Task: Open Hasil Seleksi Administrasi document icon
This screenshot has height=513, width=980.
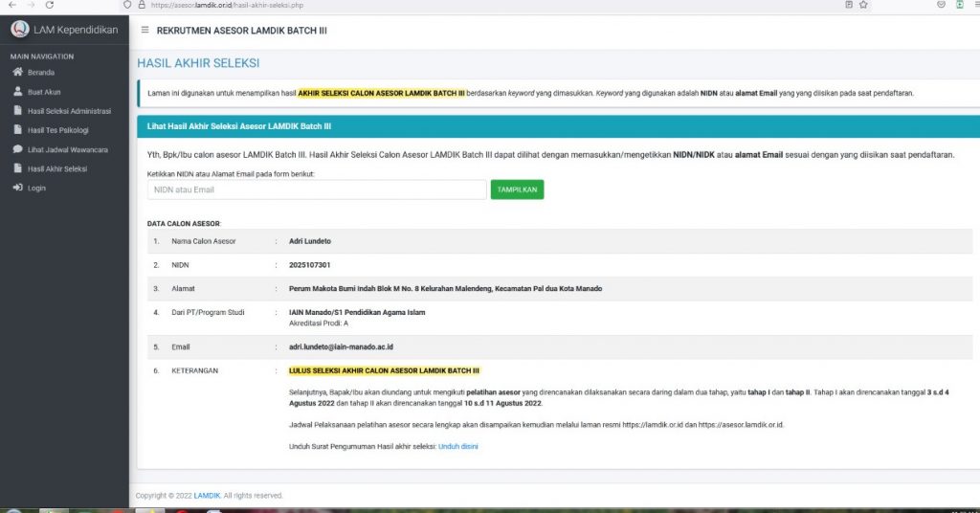Action: tap(17, 111)
